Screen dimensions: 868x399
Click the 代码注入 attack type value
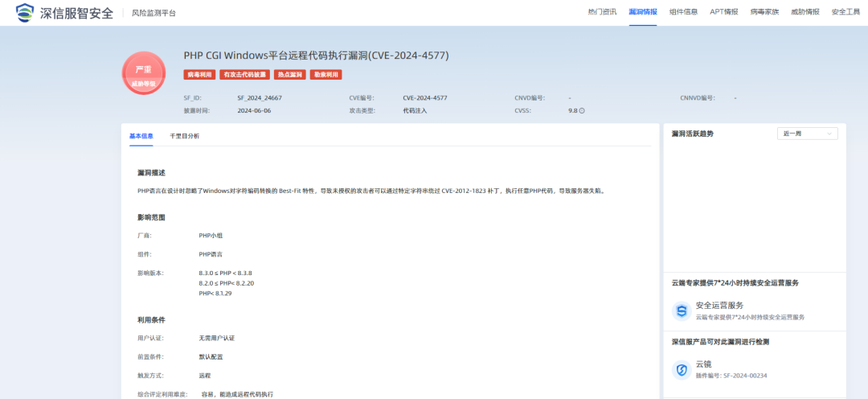415,111
